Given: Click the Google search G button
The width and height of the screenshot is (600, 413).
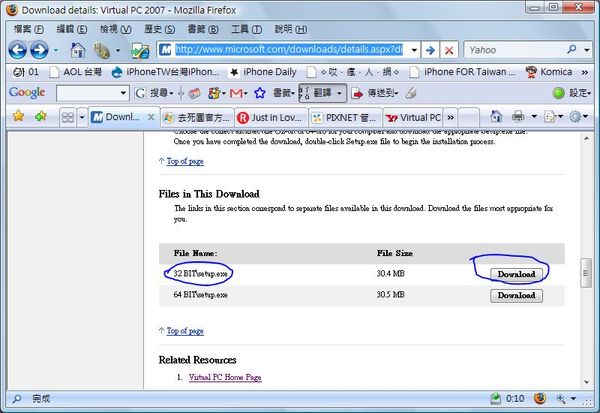Looking at the screenshot, I should coord(140,93).
